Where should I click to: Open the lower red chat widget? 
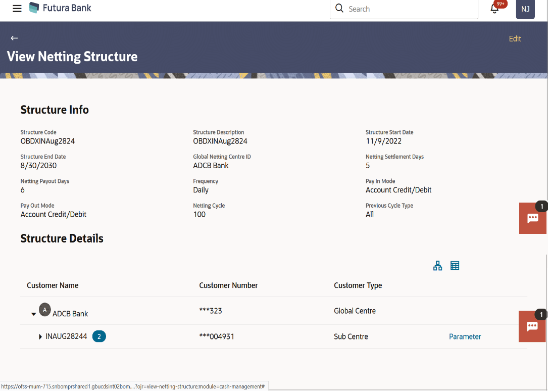click(x=532, y=326)
